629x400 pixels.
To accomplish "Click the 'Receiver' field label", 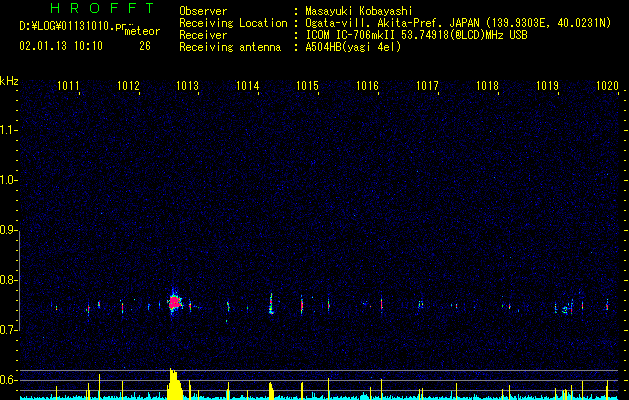I will point(203,35).
